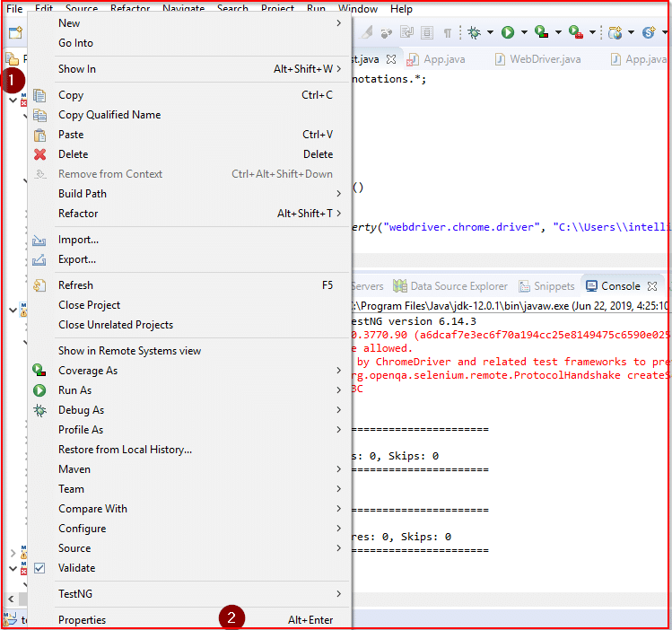This screenshot has width=672, height=630.
Task: Click the New wizard toolbar icon
Action: (x=15, y=32)
